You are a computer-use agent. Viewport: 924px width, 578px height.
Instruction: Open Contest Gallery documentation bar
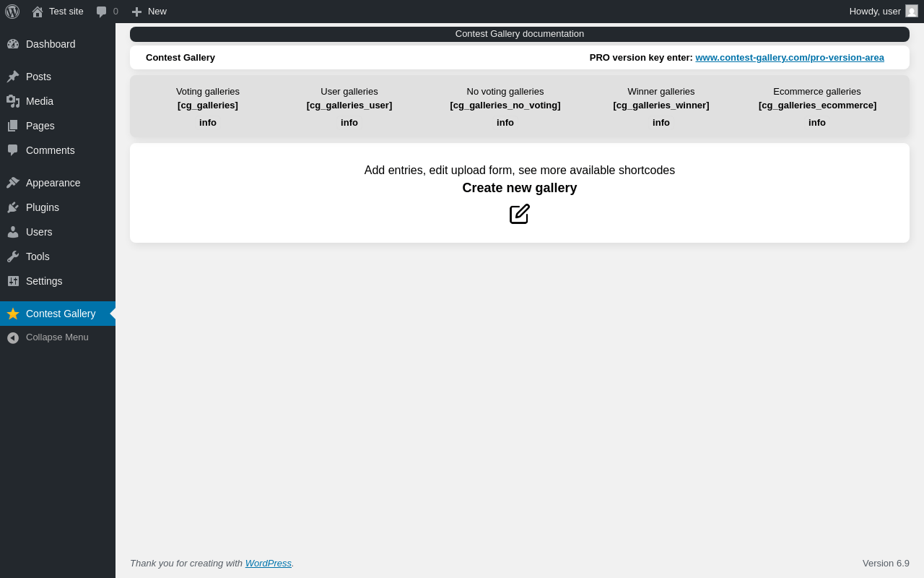tap(520, 34)
